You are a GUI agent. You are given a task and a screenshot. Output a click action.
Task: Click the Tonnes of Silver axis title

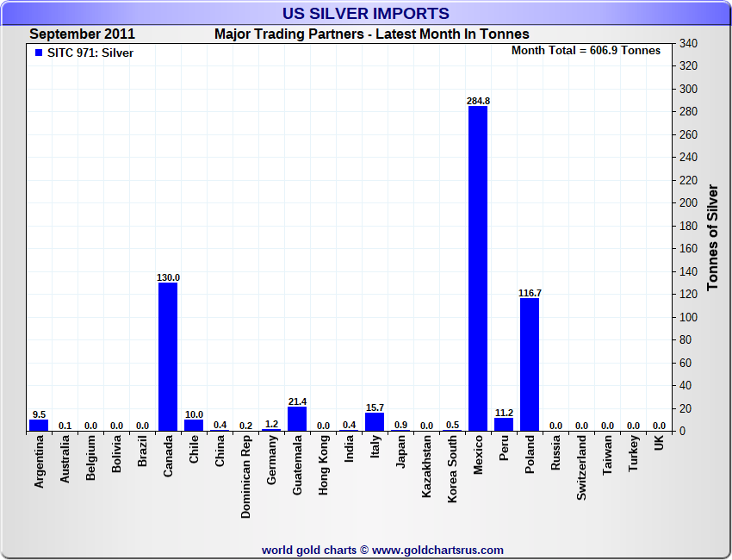(712, 237)
